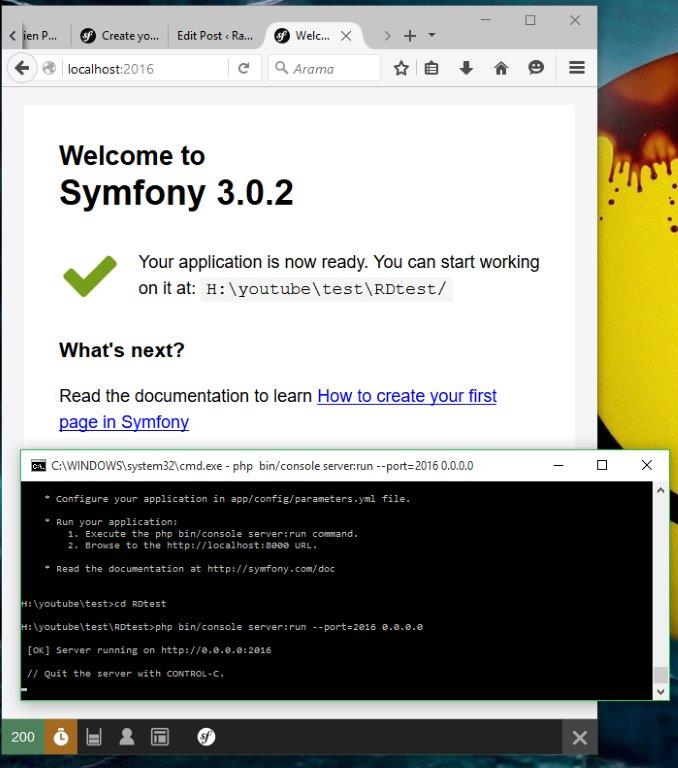Open the profiler memory panel icon
Image resolution: width=678 pixels, height=768 pixels.
click(94, 737)
